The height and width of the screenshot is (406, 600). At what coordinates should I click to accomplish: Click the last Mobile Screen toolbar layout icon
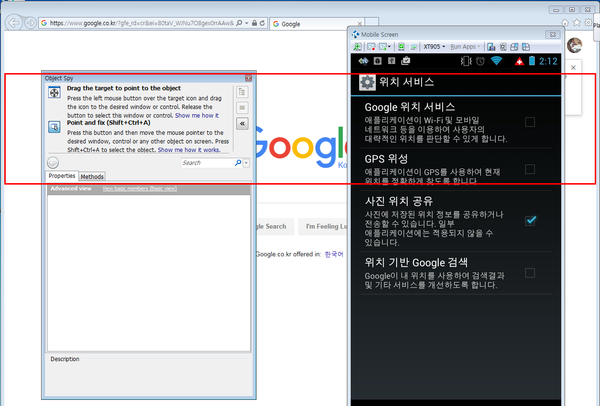click(x=526, y=47)
